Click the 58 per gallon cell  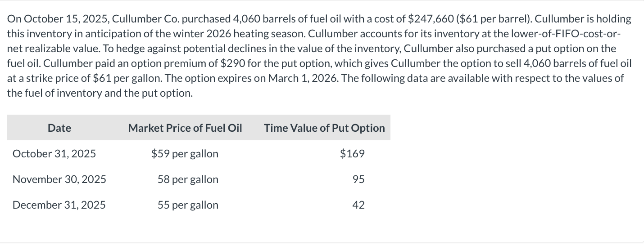click(188, 179)
